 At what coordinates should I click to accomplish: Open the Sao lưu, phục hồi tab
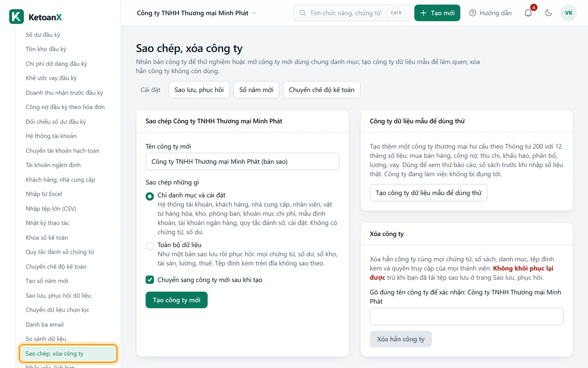199,90
